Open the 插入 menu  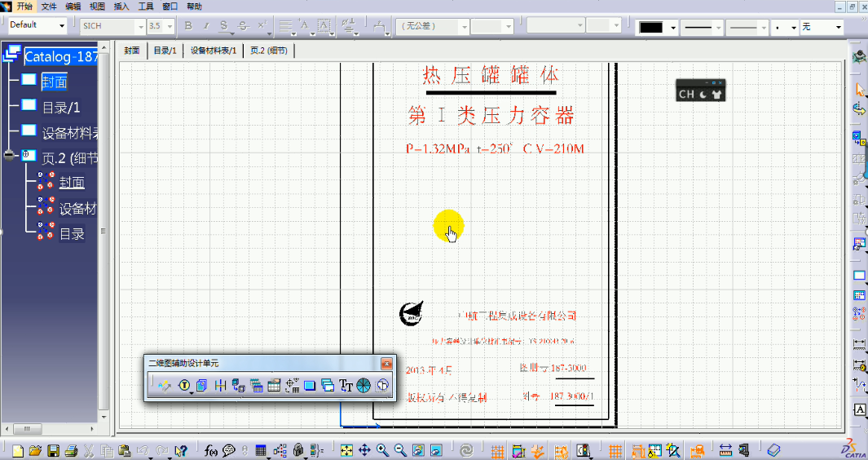click(121, 6)
